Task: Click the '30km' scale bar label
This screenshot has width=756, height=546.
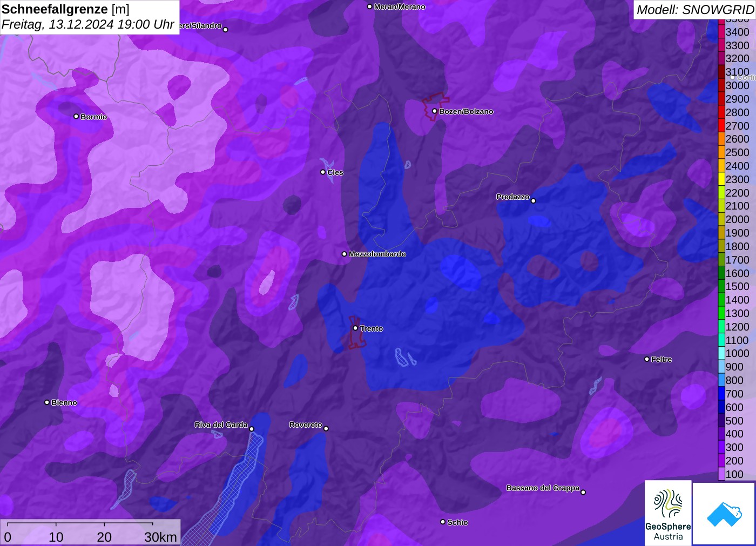Action: (160, 537)
